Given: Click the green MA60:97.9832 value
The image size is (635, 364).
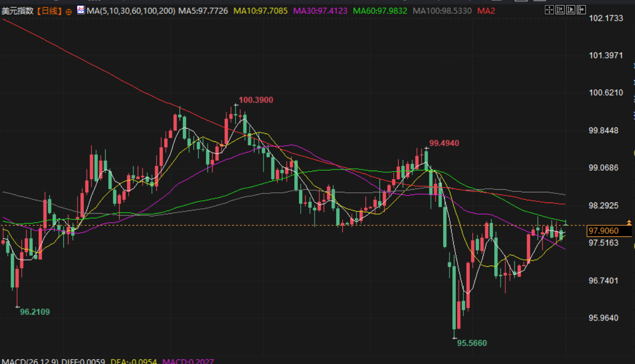Looking at the screenshot, I should click(380, 11).
